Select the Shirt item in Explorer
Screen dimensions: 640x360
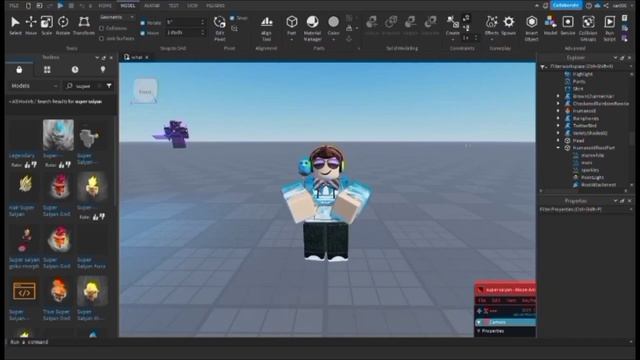(x=578, y=89)
